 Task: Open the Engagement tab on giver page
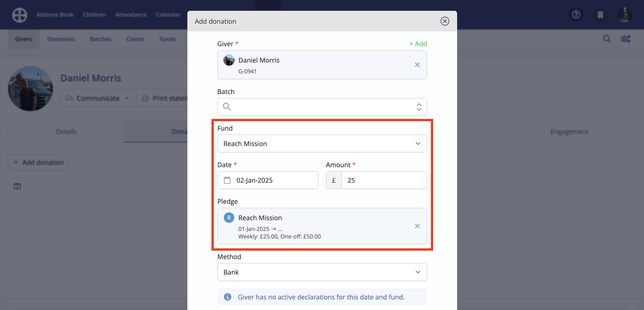click(569, 132)
